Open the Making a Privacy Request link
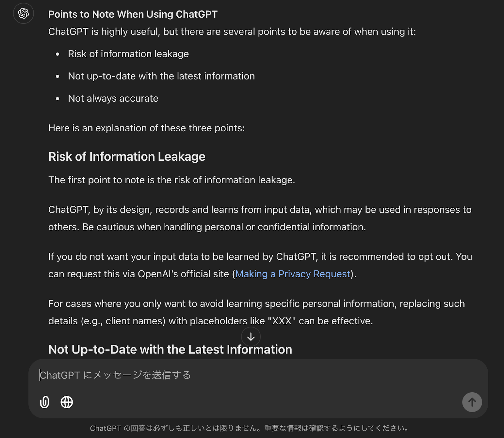 click(293, 274)
